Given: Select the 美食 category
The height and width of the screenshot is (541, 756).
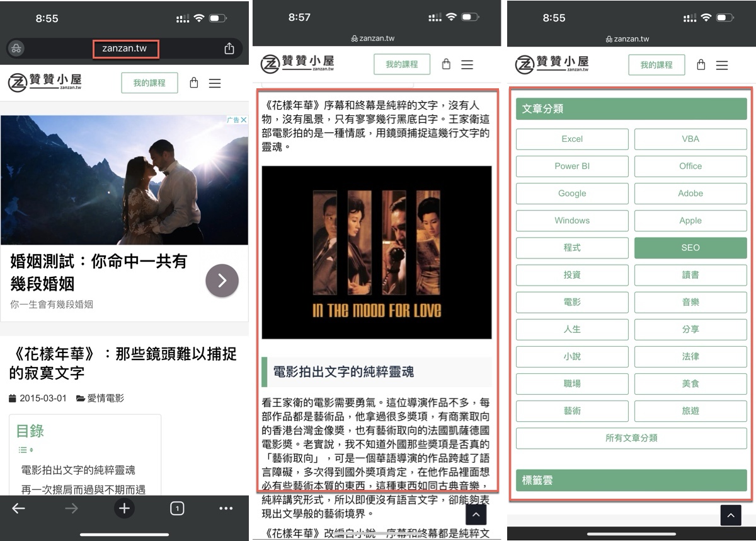Looking at the screenshot, I should coord(690,383).
